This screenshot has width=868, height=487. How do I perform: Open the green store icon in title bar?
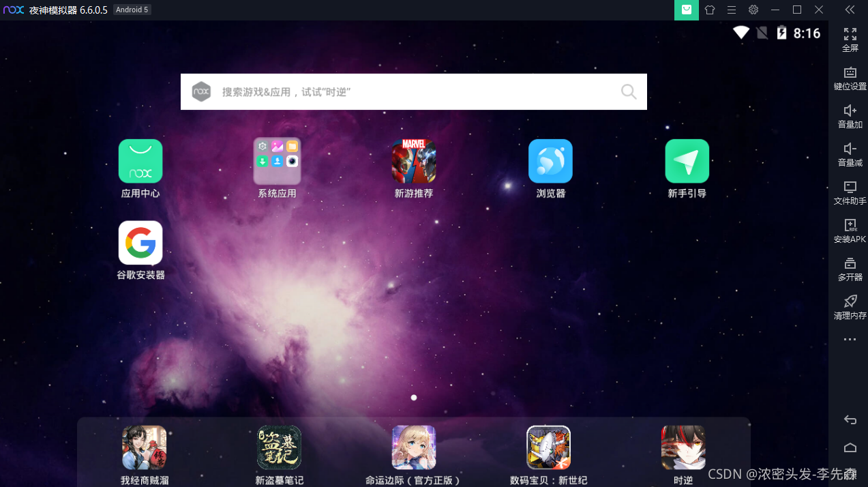click(x=687, y=10)
